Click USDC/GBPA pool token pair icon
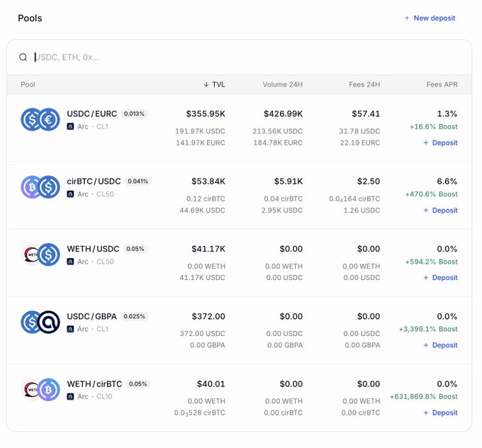The image size is (482, 448). (40, 322)
